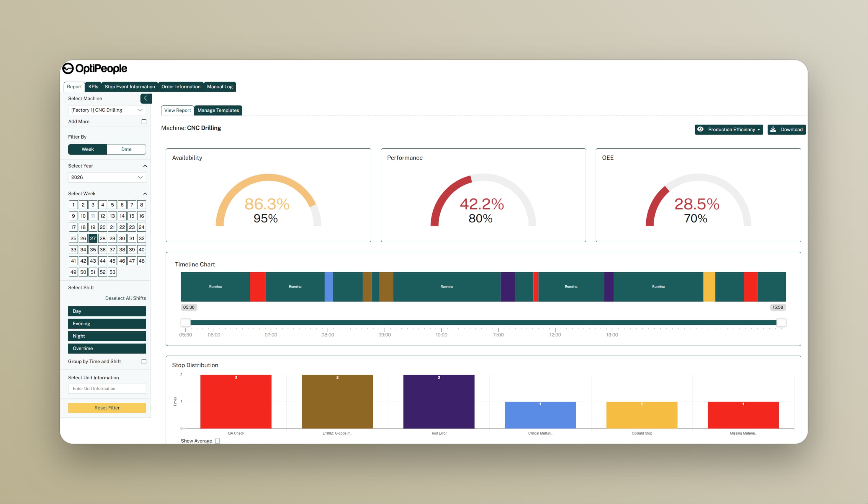Viewport: 868px width, 504px height.
Task: Switch to the KPIs tab
Action: point(93,87)
